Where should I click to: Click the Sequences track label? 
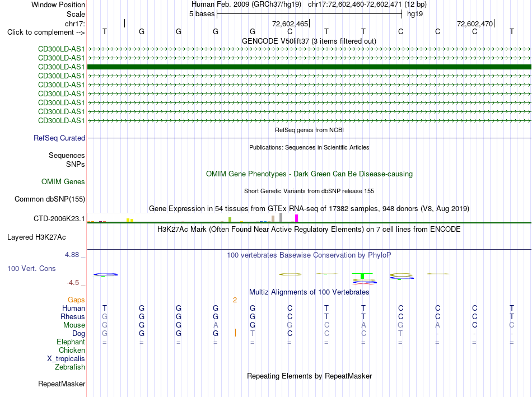pos(67,156)
